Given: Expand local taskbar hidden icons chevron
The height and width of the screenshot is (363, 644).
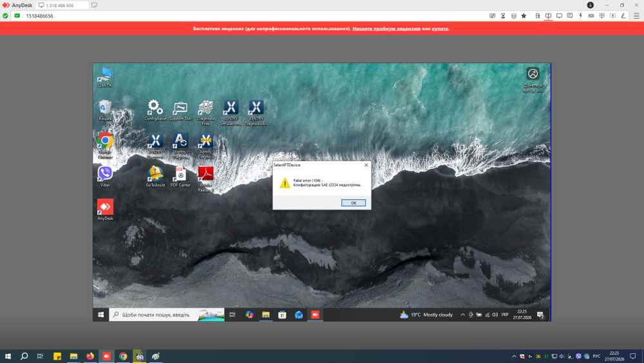Looking at the screenshot, I should tap(514, 357).
